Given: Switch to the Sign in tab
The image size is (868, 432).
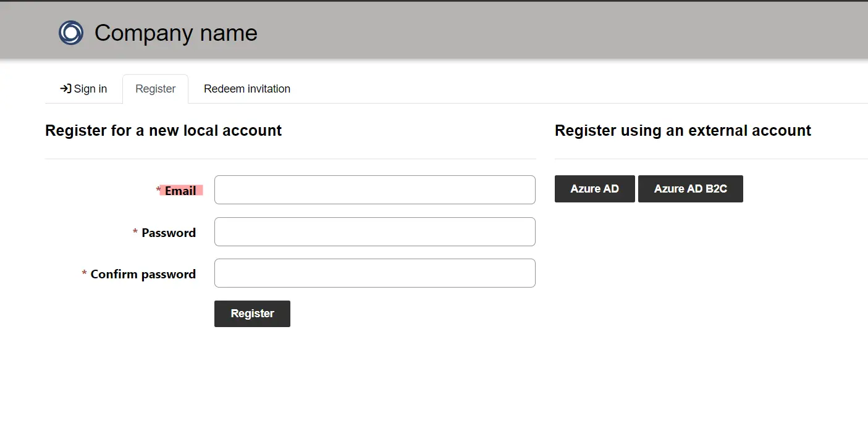Looking at the screenshot, I should pos(89,88).
